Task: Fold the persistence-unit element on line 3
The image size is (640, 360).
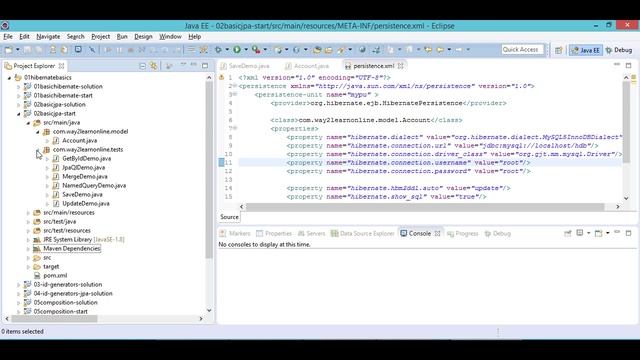Action: click(x=235, y=94)
